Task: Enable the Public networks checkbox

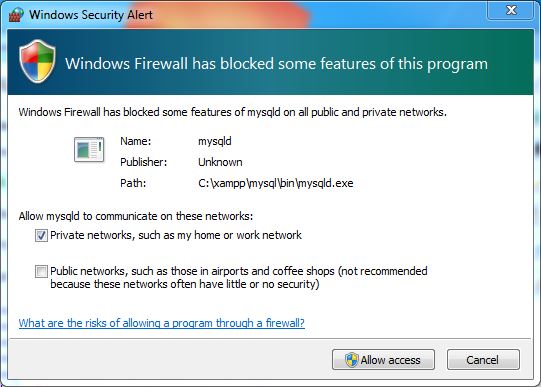Action: pos(41,271)
